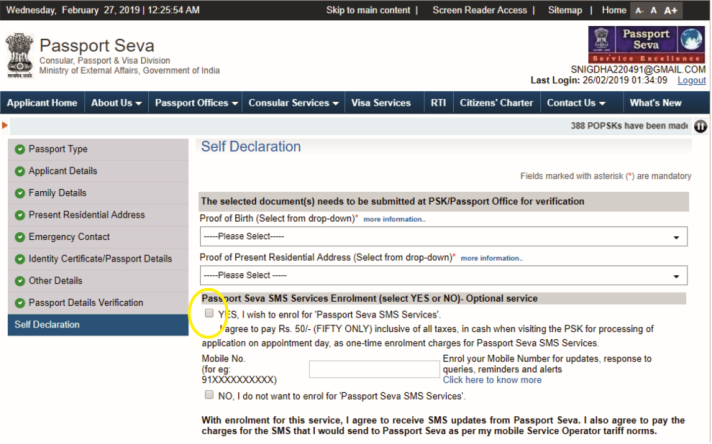Image resolution: width=712 pixels, height=444 pixels.
Task: Open the Visa Services menu item
Action: click(381, 103)
